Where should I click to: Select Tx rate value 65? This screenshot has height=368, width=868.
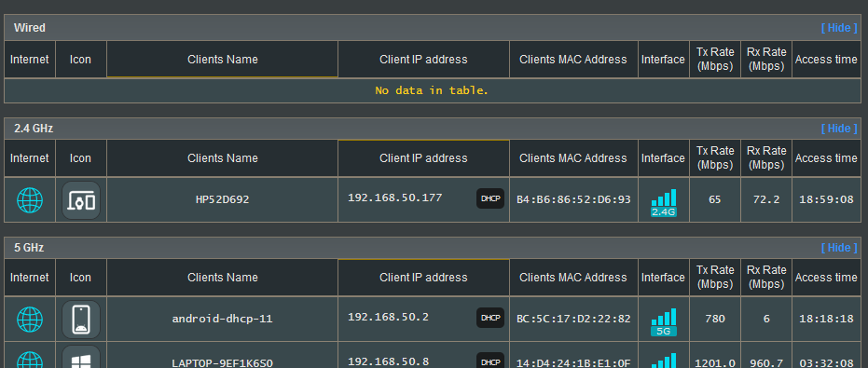[715, 199]
